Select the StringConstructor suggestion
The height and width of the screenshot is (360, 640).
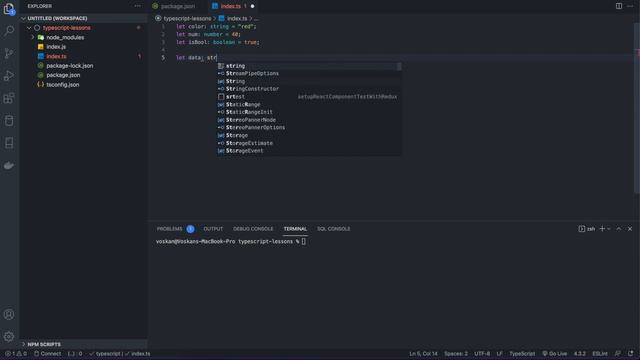[309, 89]
